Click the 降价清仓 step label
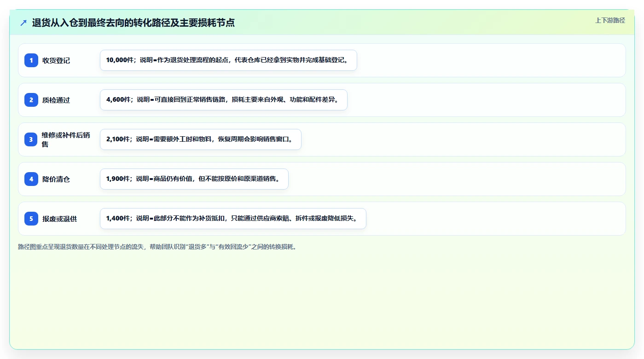 click(x=56, y=179)
